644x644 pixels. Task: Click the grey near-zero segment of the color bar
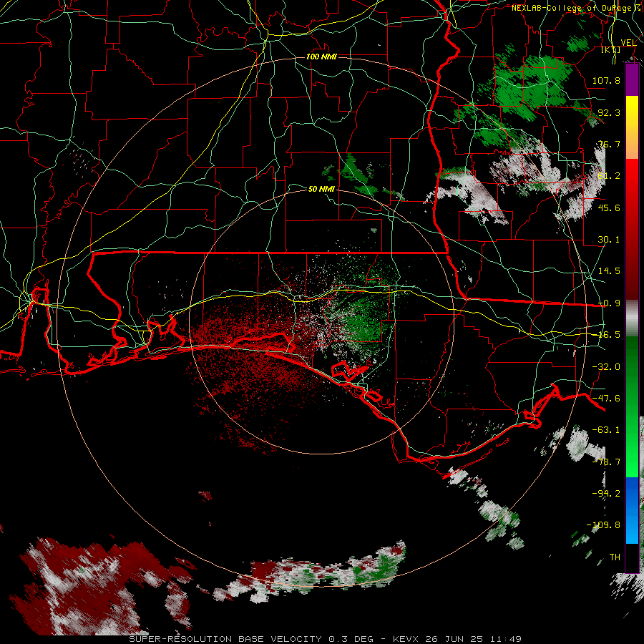(632, 318)
